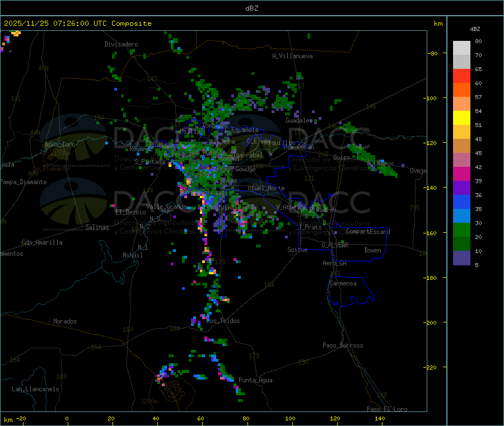Click the 'S_Pintada' location label

150,162
